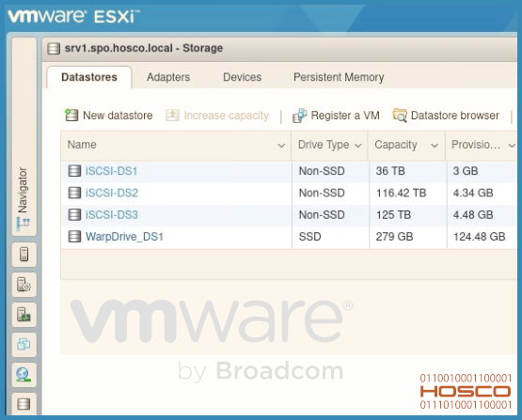Open Drive Type column dropdown arrow
Viewport: 522px width, 420px height.
click(x=358, y=146)
